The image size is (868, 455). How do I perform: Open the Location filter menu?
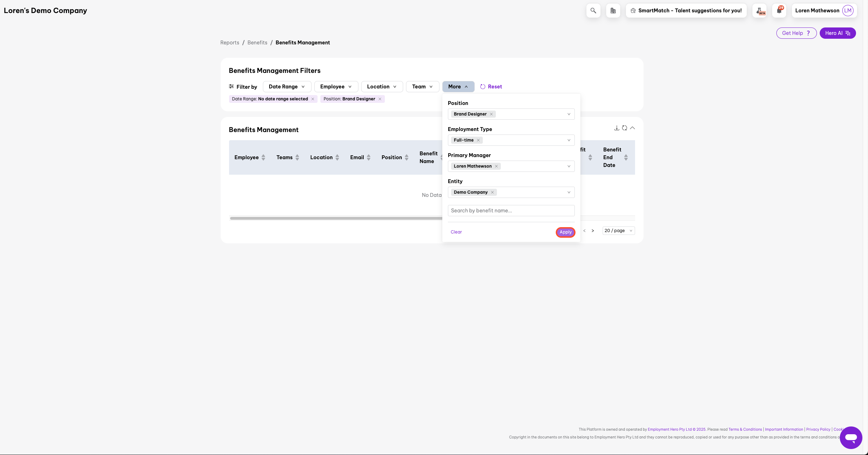382,87
